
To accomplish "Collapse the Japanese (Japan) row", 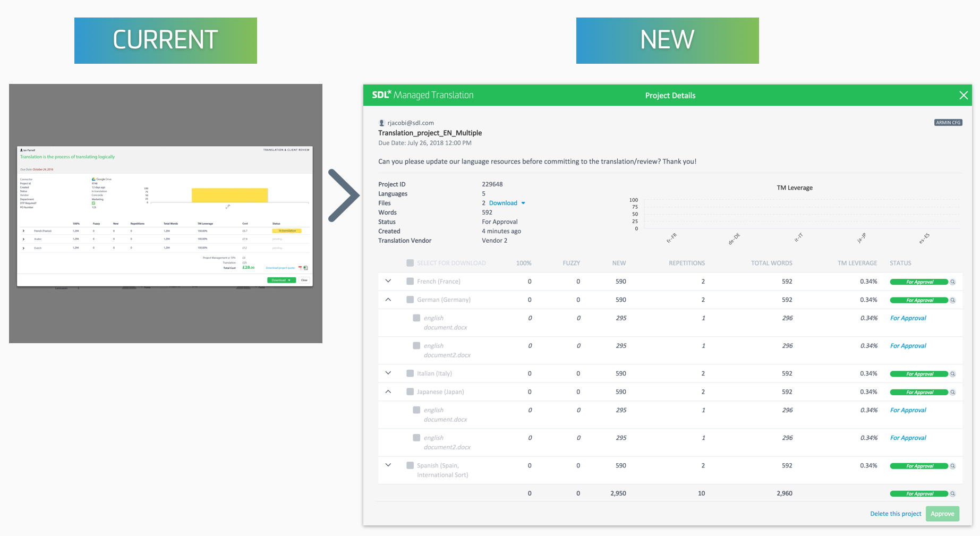I will 388,392.
